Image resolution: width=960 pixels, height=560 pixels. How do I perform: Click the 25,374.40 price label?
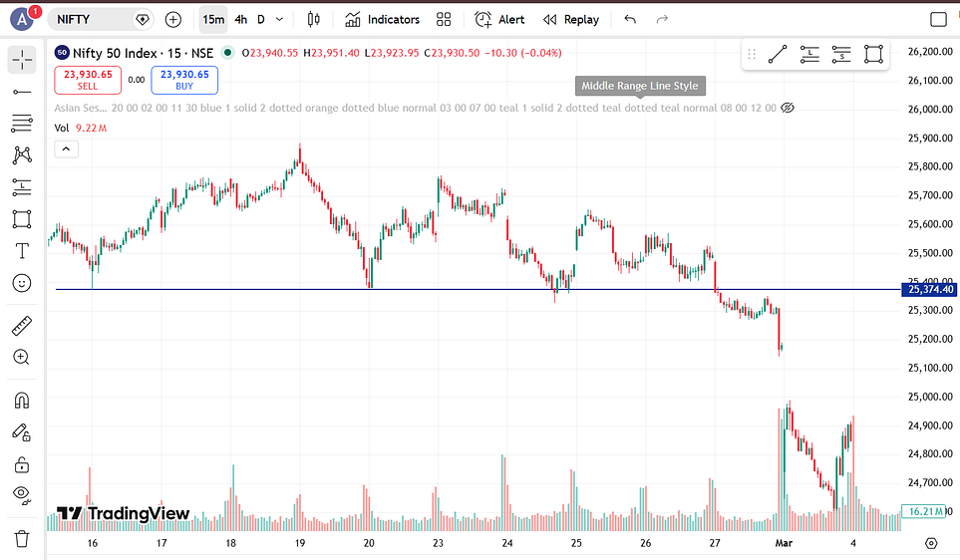(x=930, y=290)
